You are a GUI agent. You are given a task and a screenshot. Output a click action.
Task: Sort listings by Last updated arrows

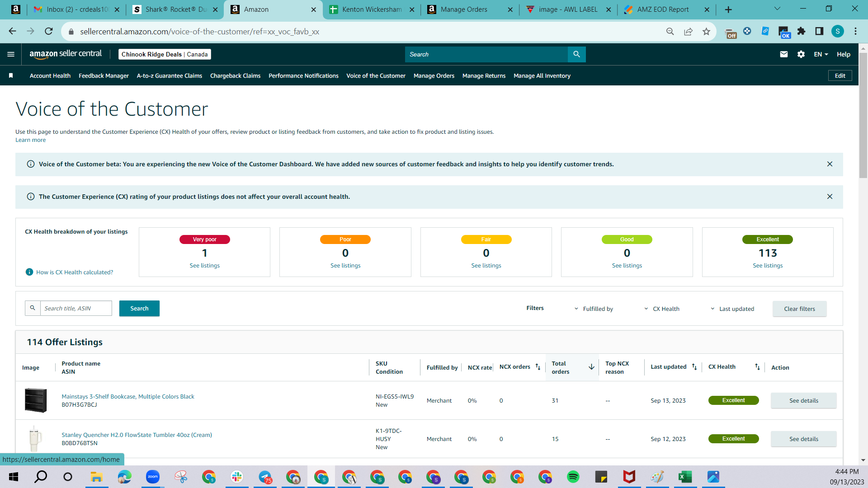coord(694,367)
